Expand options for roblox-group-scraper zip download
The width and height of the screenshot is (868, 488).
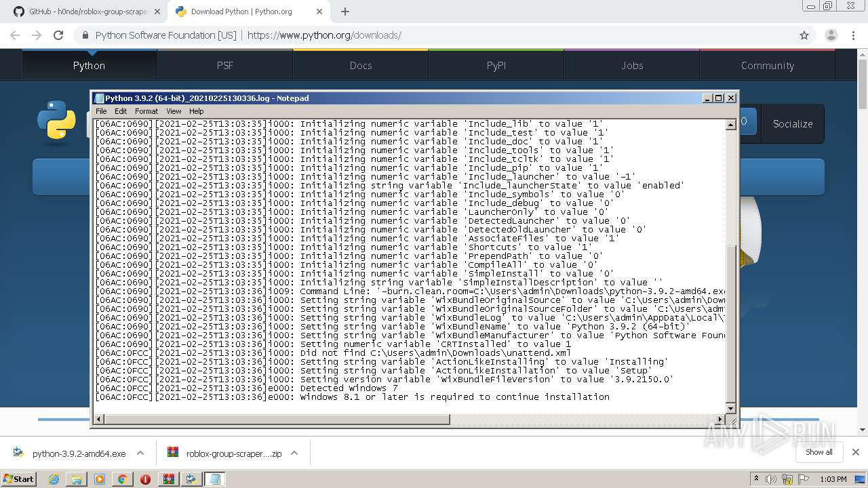point(295,453)
